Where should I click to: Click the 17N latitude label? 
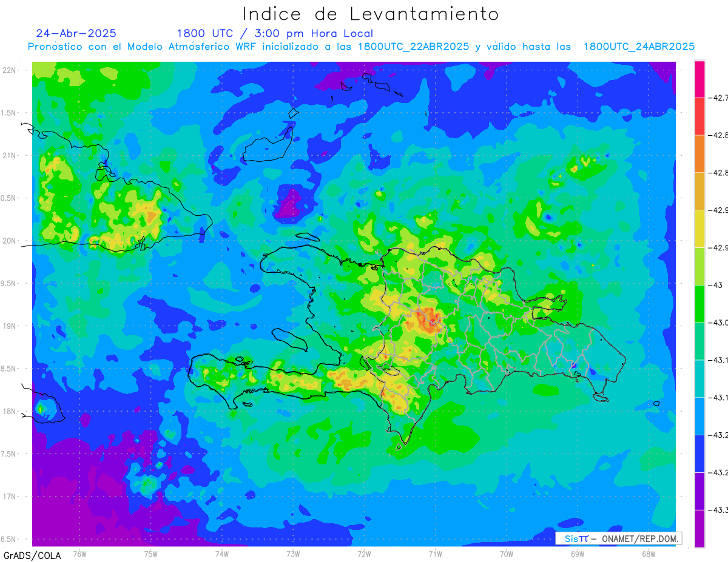click(x=10, y=497)
